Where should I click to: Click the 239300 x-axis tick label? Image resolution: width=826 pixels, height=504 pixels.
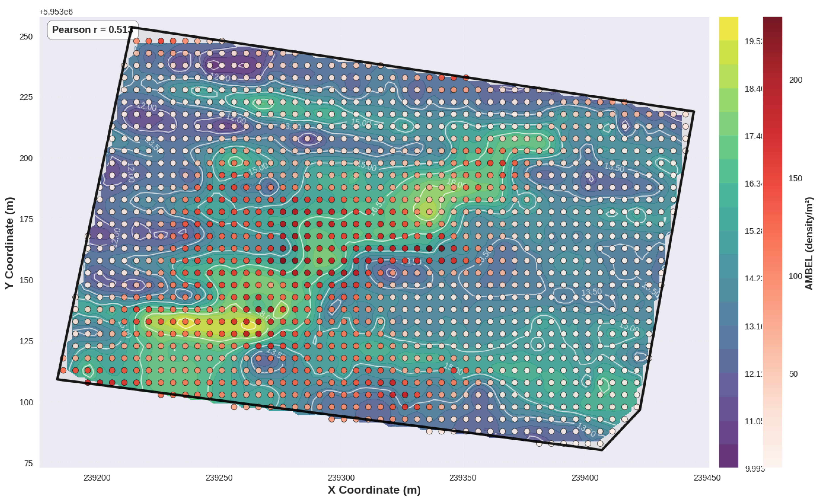point(341,478)
